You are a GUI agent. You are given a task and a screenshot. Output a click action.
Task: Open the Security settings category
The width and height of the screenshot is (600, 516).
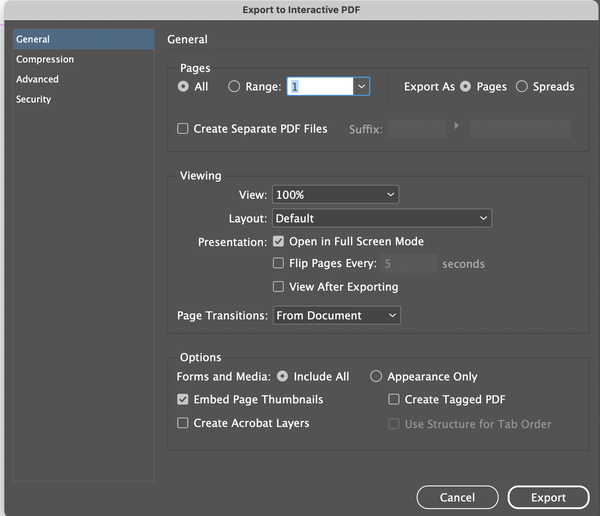(83, 99)
